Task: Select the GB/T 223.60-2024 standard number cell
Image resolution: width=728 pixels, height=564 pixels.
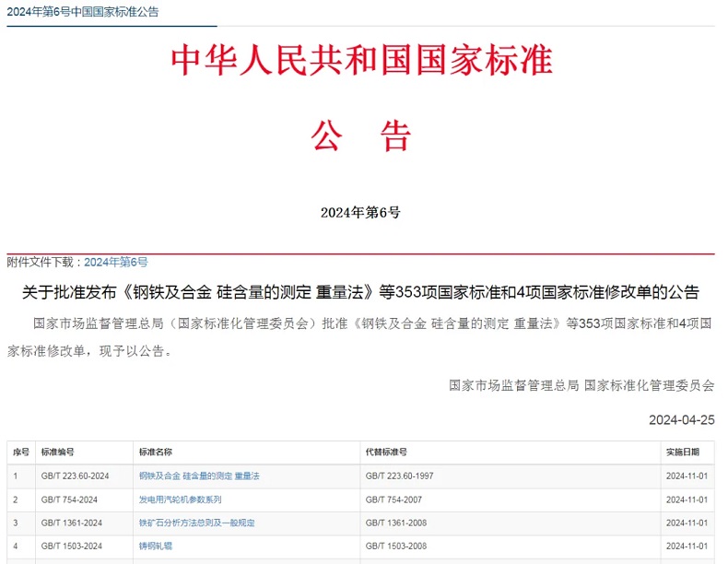Action: pyautogui.click(x=75, y=476)
